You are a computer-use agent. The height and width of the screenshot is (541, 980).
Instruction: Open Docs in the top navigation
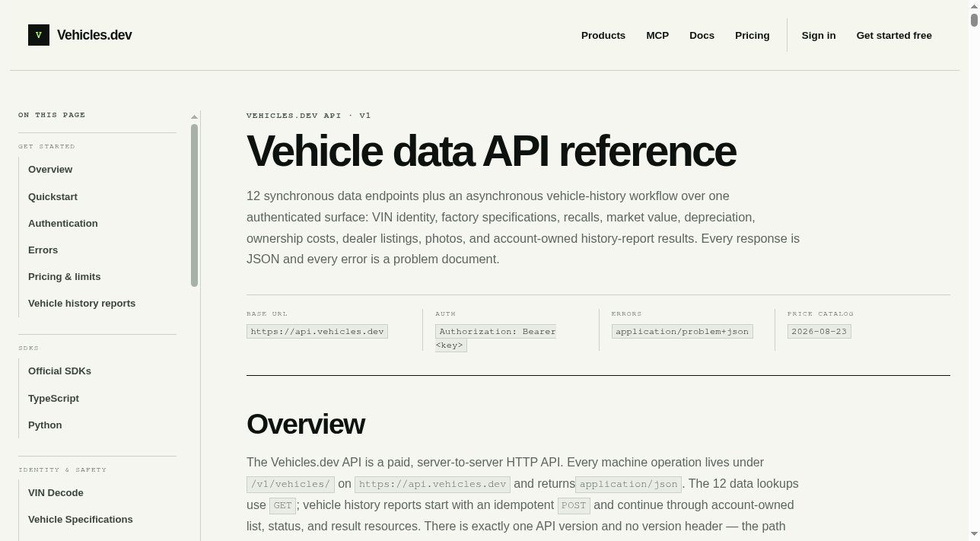[702, 36]
